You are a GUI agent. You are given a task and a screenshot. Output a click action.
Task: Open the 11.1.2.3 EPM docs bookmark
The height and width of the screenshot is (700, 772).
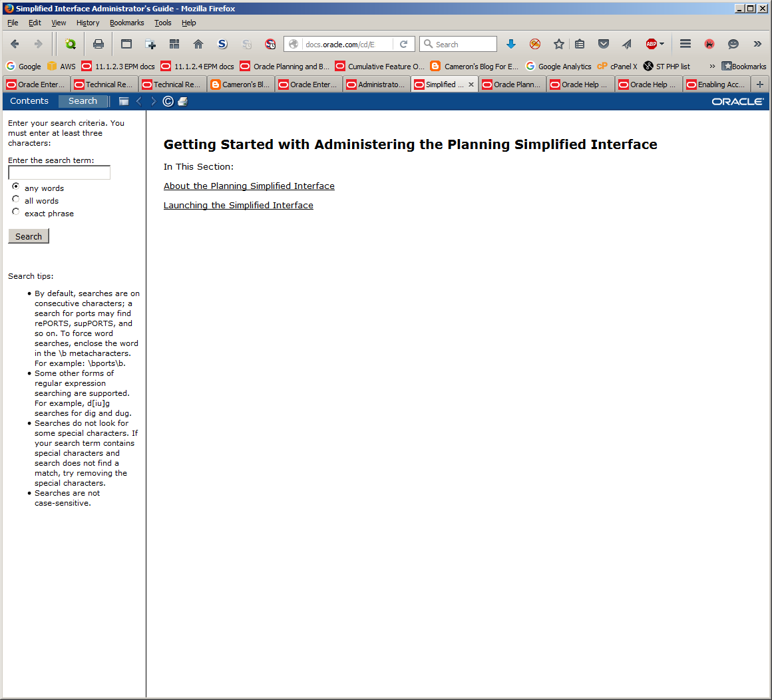(x=118, y=67)
